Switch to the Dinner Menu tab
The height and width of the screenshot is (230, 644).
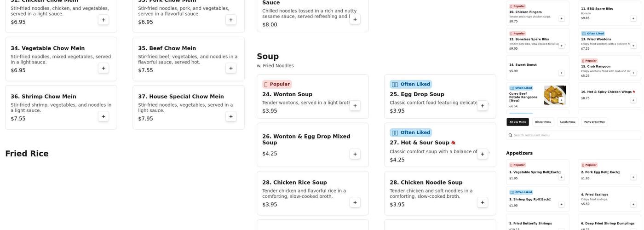pyautogui.click(x=543, y=122)
